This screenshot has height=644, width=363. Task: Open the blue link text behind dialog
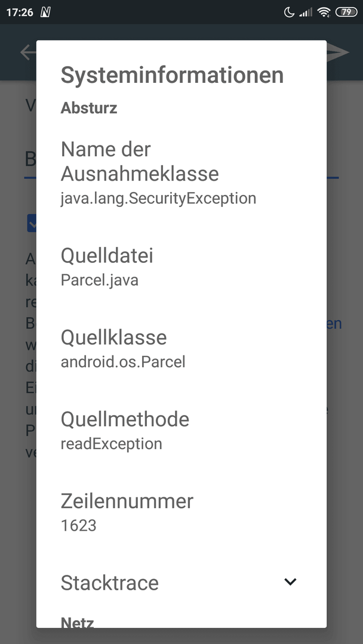click(x=334, y=324)
